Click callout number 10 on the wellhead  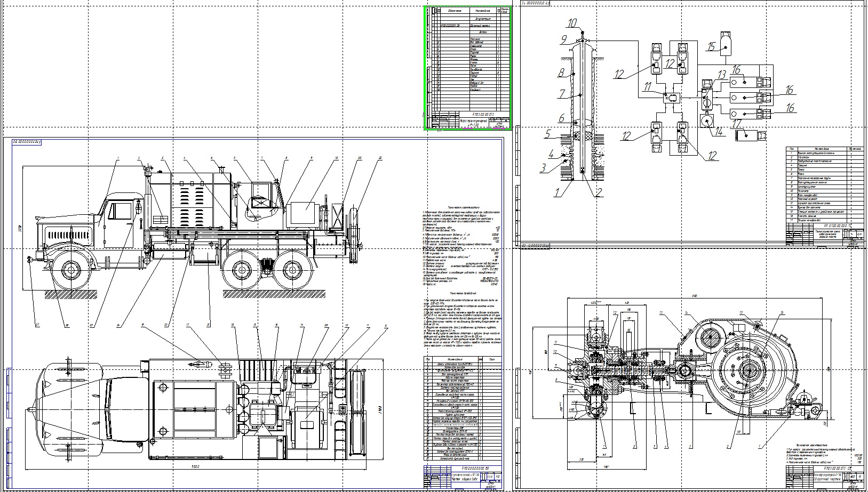[x=572, y=23]
